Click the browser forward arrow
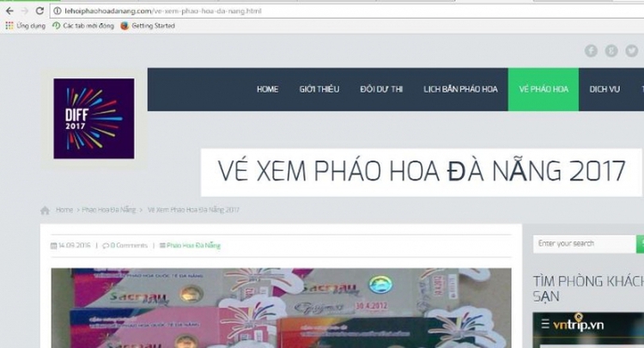This screenshot has height=348, width=644. (25, 10)
